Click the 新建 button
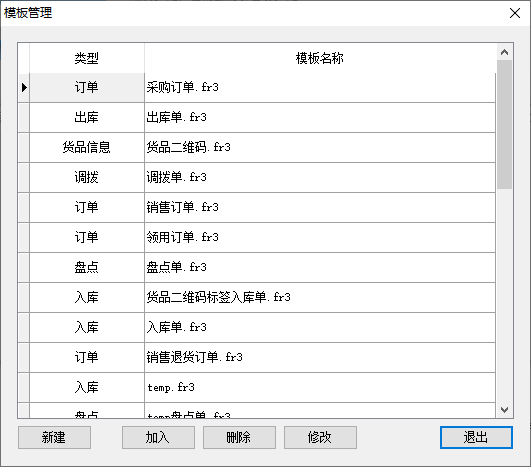The image size is (531, 467). [54, 437]
